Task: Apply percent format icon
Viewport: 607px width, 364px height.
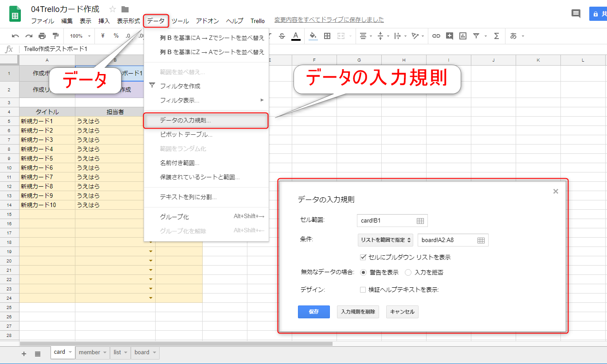Action: pos(116,36)
